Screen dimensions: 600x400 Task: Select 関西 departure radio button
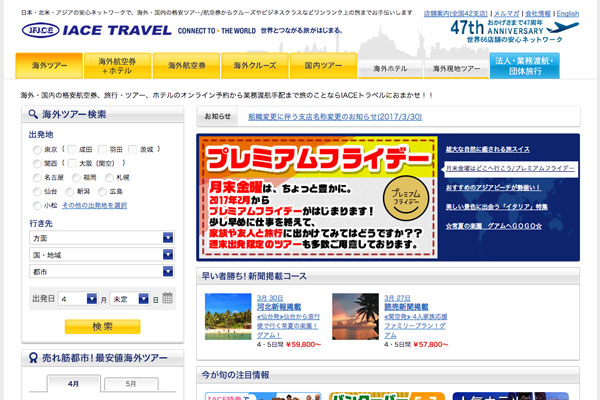click(x=37, y=164)
